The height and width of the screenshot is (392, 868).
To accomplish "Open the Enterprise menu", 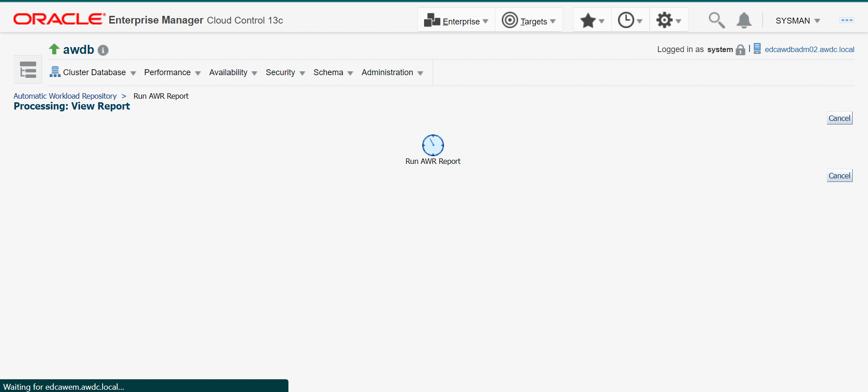I will [456, 20].
